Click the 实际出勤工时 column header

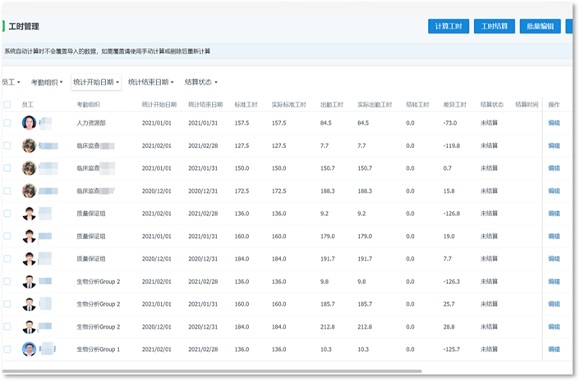(x=374, y=105)
